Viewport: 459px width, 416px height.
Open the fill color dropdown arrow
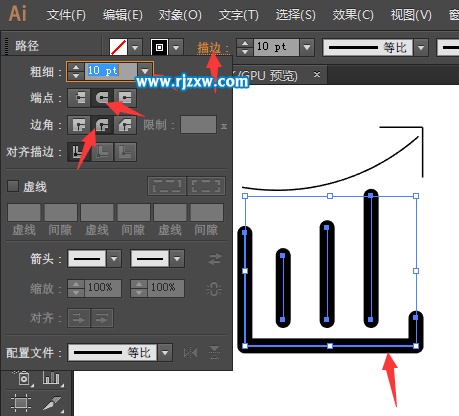135,47
